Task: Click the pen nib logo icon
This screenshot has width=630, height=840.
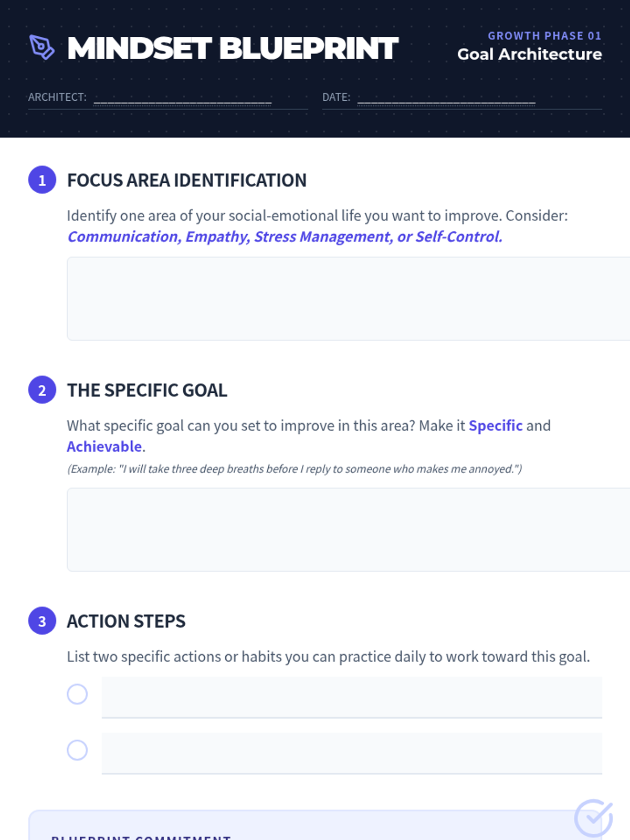Action: pyautogui.click(x=42, y=47)
